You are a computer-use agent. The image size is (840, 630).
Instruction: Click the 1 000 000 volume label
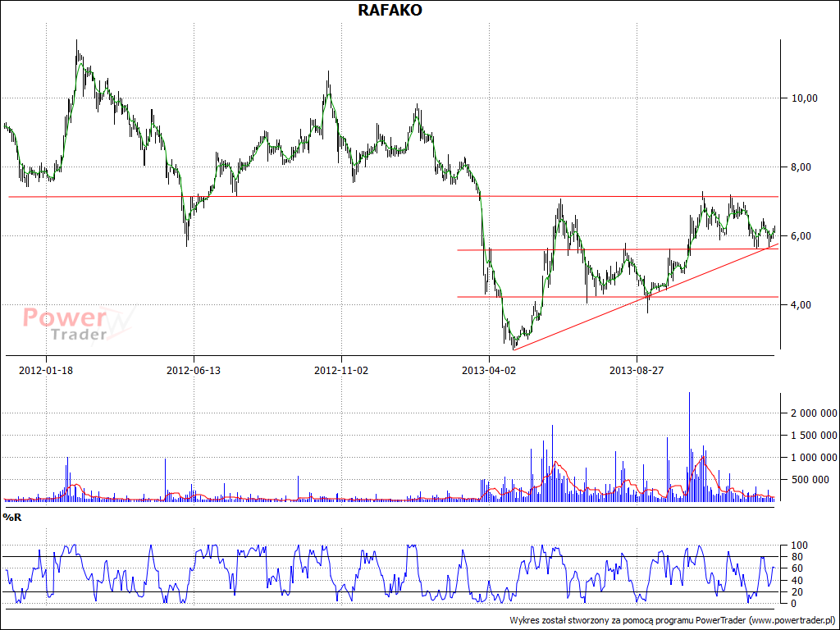(813, 458)
